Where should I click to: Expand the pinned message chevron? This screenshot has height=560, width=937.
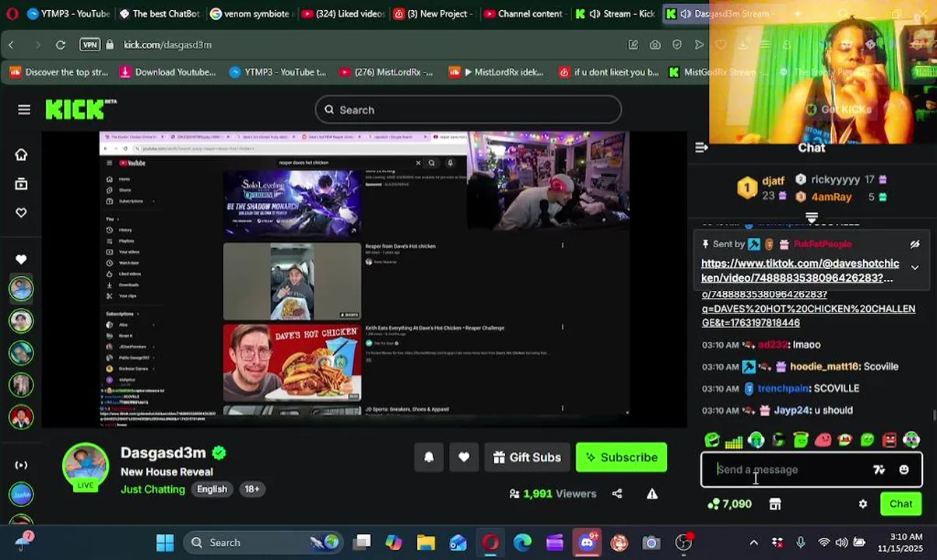coord(914,268)
